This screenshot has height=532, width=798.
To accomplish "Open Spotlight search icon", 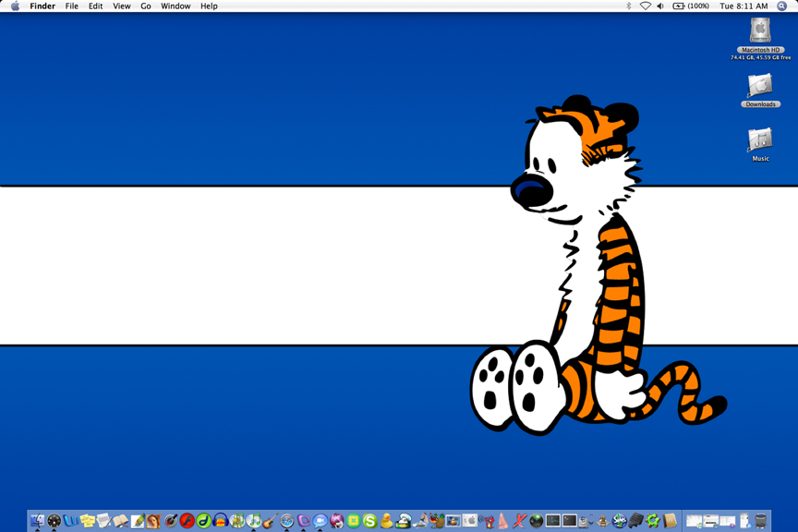I will click(781, 6).
